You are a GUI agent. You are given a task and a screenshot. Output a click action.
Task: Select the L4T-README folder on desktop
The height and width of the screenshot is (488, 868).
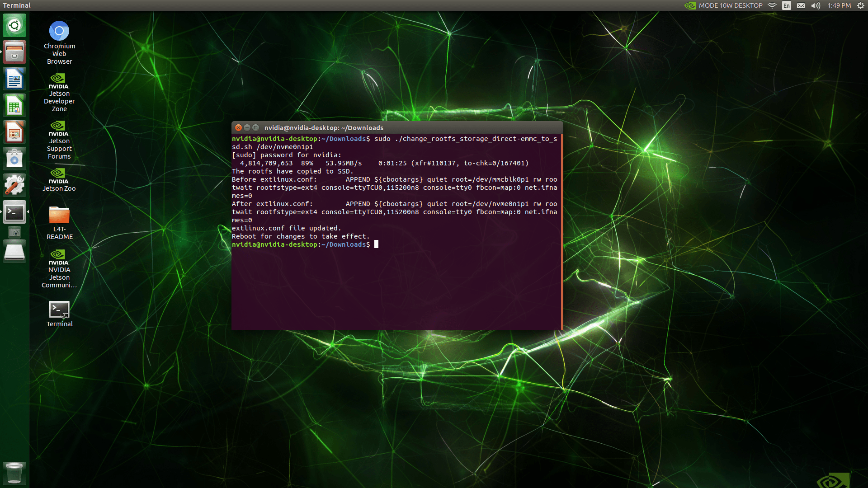(x=59, y=216)
